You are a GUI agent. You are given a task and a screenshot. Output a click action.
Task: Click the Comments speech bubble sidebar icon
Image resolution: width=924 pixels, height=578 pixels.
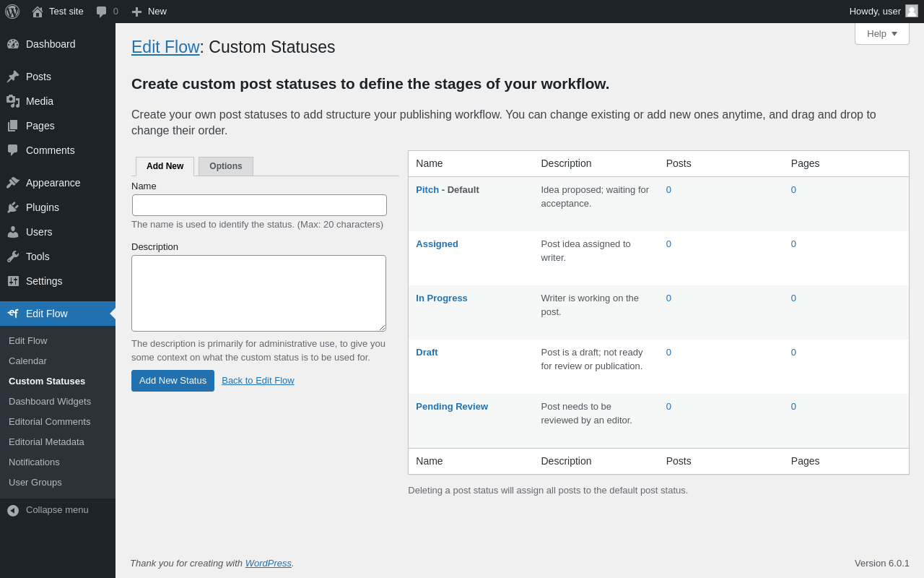point(13,150)
